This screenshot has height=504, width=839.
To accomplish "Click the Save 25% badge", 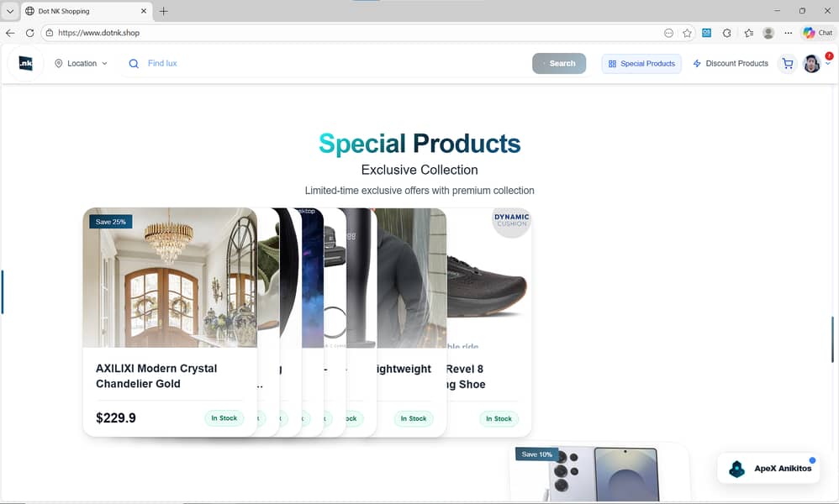I will [111, 221].
